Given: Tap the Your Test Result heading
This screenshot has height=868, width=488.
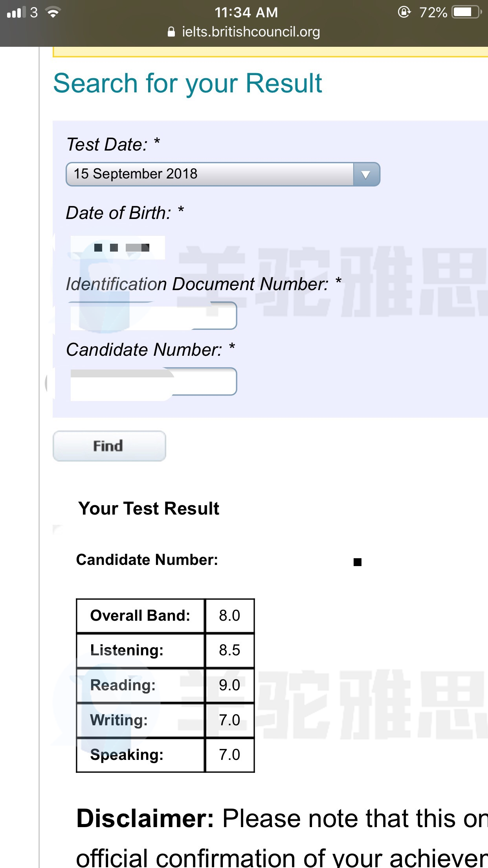Looking at the screenshot, I should click(149, 508).
